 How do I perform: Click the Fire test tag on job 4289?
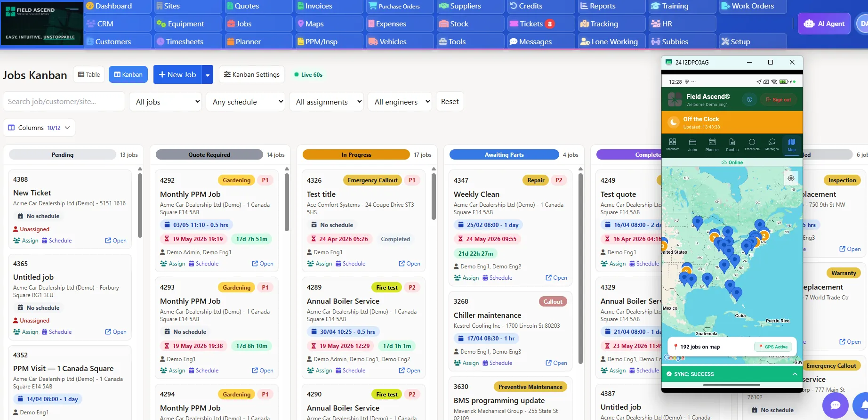click(387, 287)
